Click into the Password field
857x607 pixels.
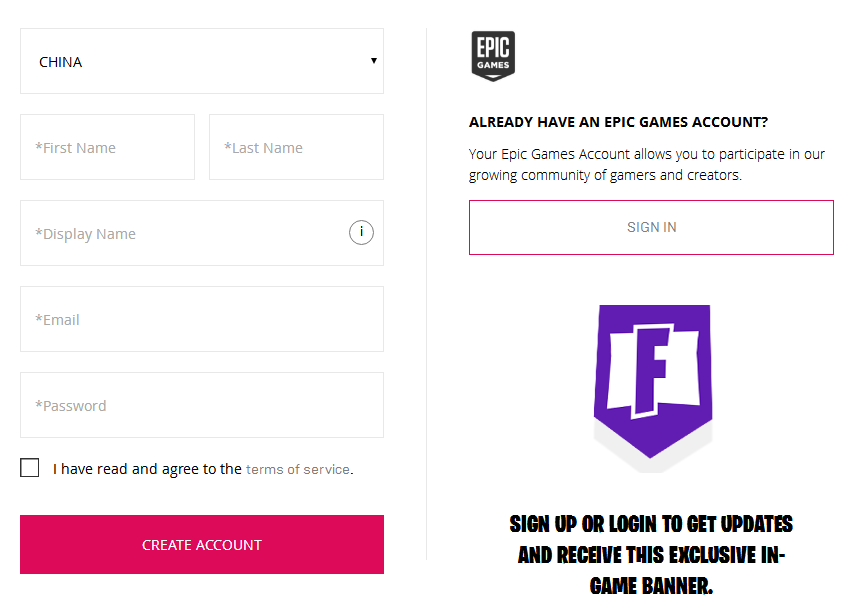[201, 405]
